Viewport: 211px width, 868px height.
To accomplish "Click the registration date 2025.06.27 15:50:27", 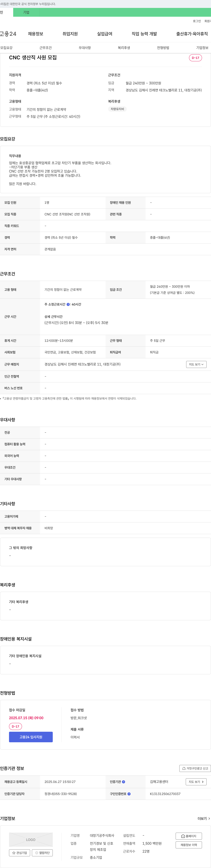I will point(60,782).
